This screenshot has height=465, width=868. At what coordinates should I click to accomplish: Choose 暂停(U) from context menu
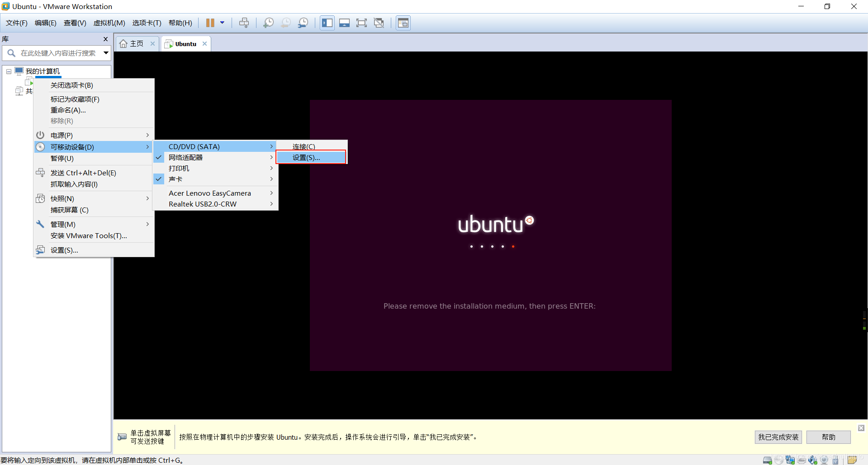(x=94, y=158)
